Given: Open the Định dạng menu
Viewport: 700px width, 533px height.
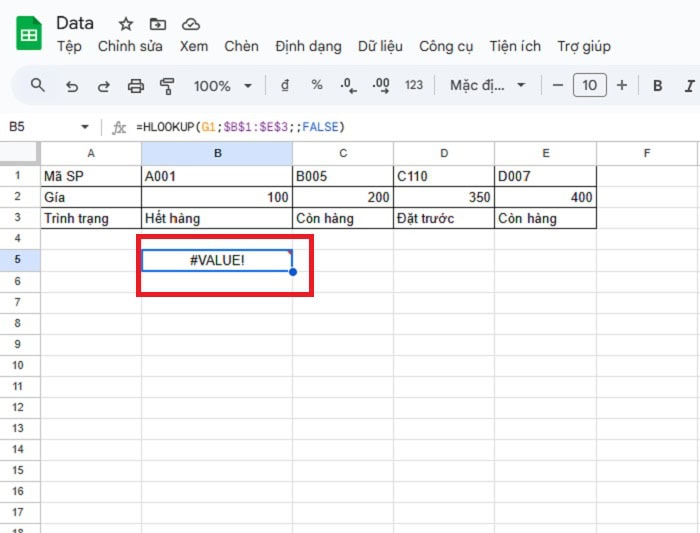Looking at the screenshot, I should pos(308,46).
